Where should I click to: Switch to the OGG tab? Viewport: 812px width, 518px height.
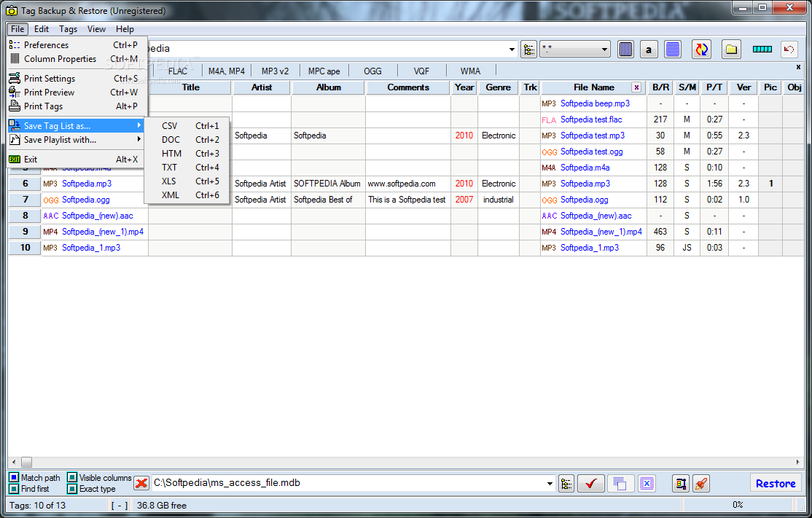373,71
